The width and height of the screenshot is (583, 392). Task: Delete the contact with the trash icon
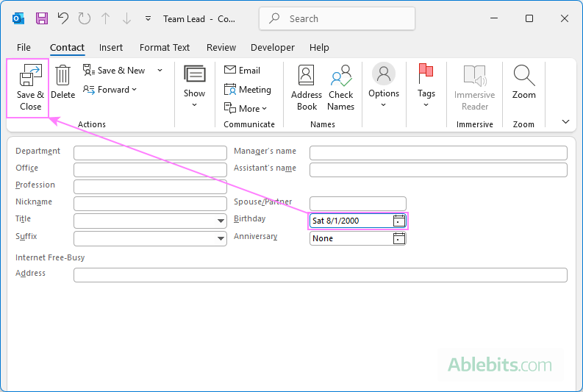[62, 82]
